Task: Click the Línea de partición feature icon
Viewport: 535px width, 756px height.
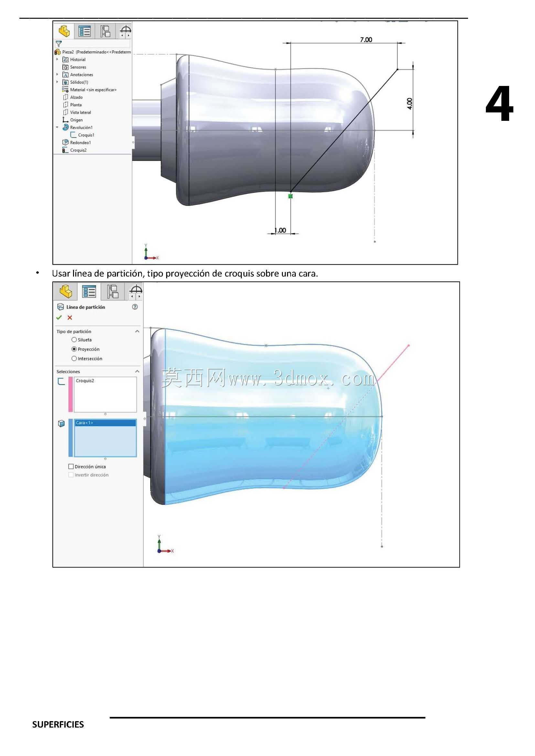Action: pyautogui.click(x=61, y=307)
